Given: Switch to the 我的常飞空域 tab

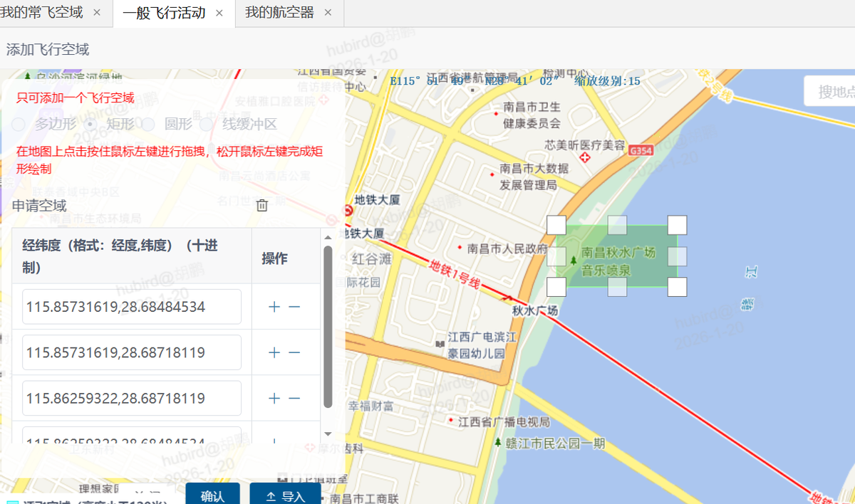Looking at the screenshot, I should 42,13.
